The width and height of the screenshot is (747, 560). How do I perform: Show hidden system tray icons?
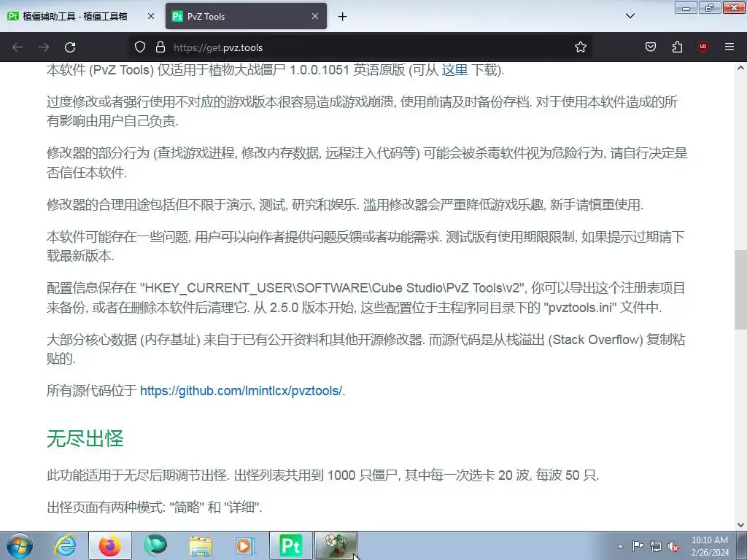(620, 546)
